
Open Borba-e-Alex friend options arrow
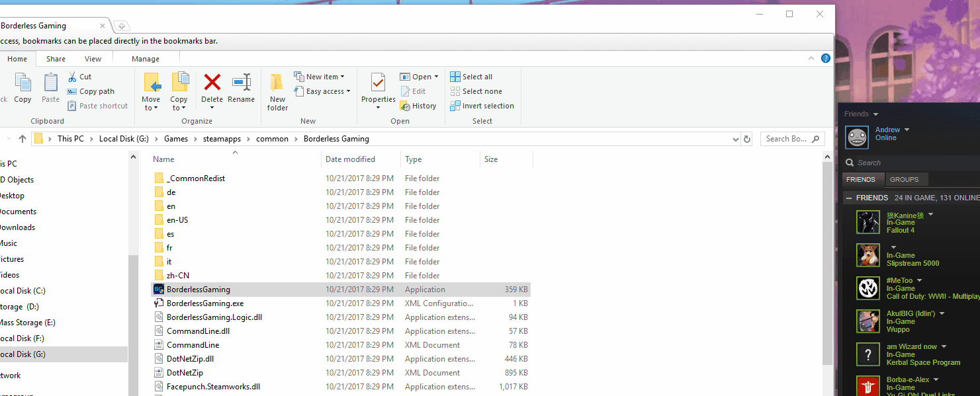[936, 379]
